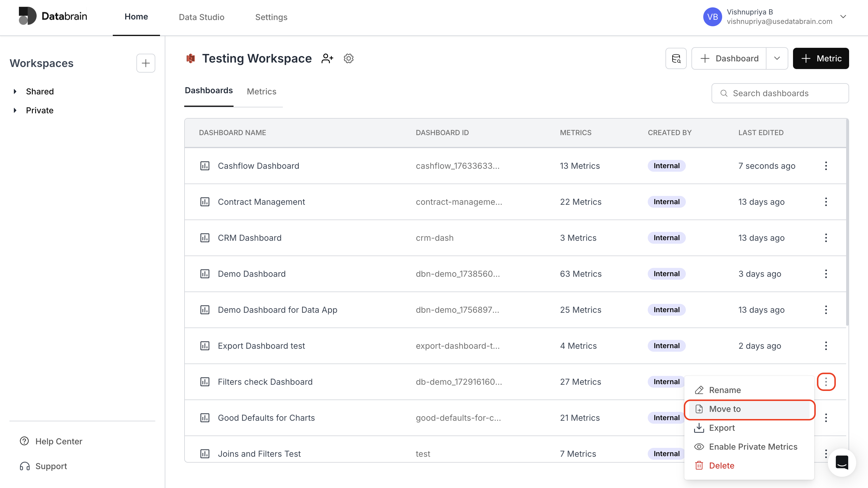
Task: Open the user account dropdown chevron
Action: pyautogui.click(x=843, y=17)
